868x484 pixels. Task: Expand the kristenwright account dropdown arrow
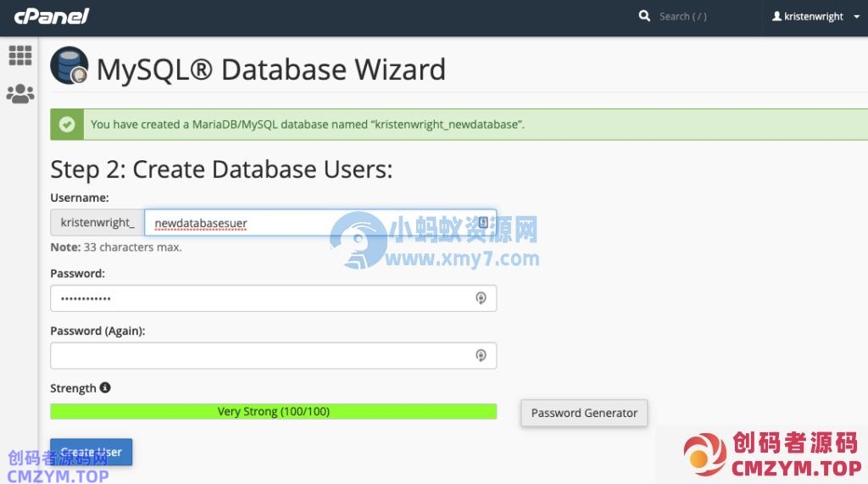pyautogui.click(x=856, y=17)
